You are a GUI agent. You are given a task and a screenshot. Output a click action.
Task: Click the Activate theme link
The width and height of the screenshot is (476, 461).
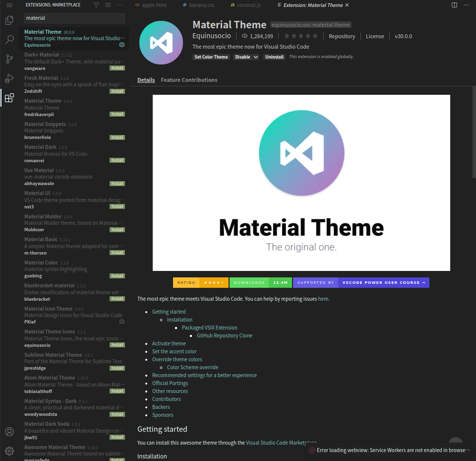pyautogui.click(x=169, y=343)
